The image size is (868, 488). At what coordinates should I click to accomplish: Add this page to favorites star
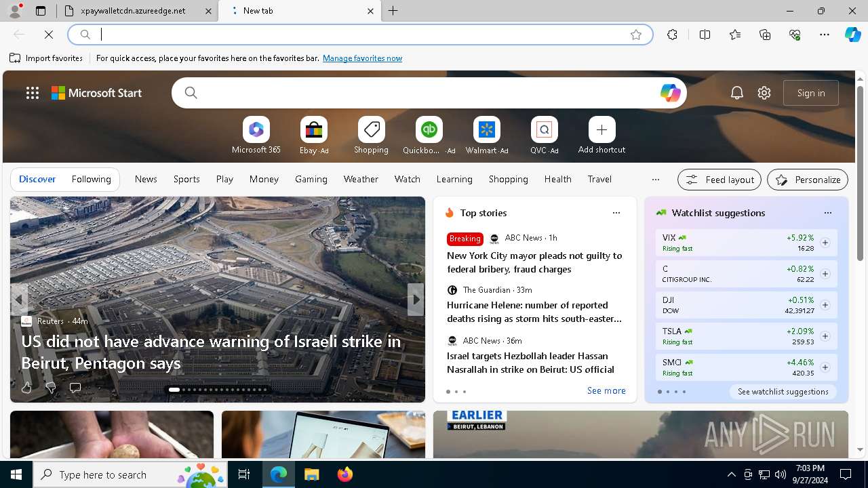tap(636, 35)
